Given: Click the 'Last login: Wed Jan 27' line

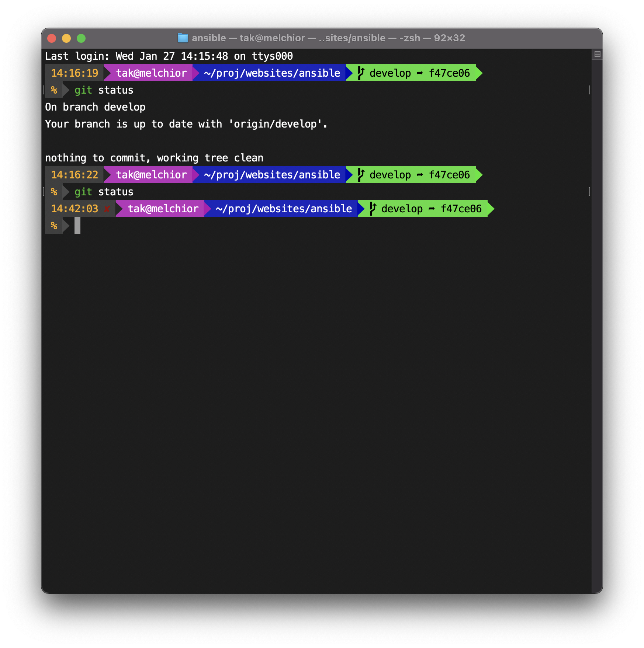Looking at the screenshot, I should pyautogui.click(x=169, y=56).
